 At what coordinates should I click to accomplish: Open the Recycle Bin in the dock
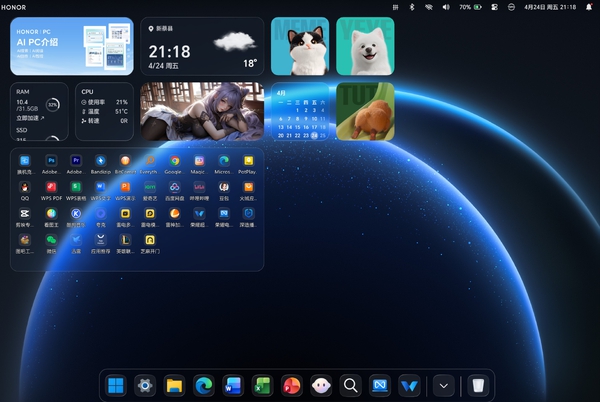[478, 386]
